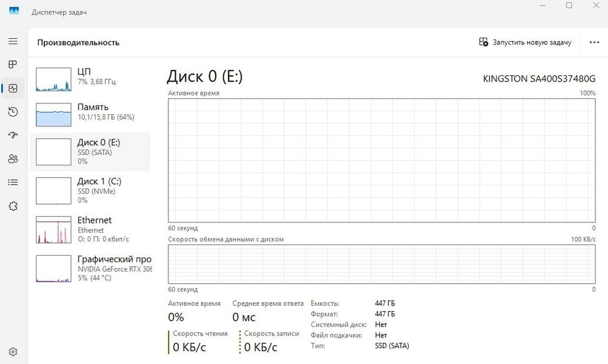Image resolution: width=608 pixels, height=364 pixels.
Task: Maximize the Task Manager window
Action: (569, 5)
